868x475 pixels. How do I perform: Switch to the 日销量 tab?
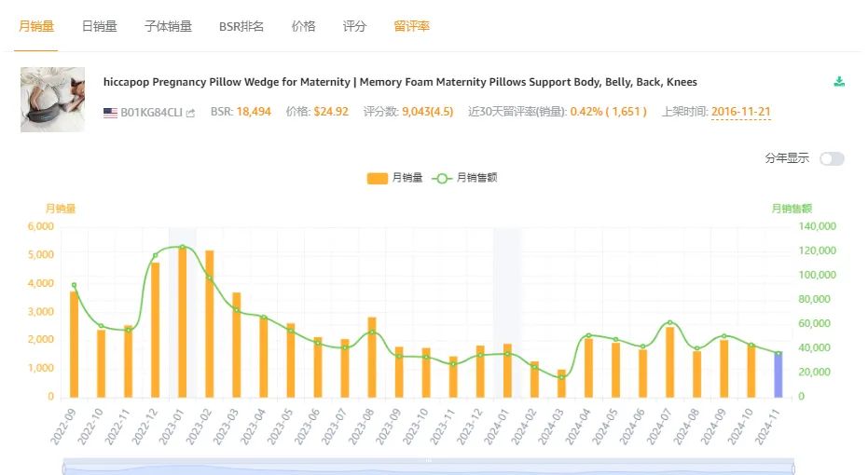pos(100,26)
